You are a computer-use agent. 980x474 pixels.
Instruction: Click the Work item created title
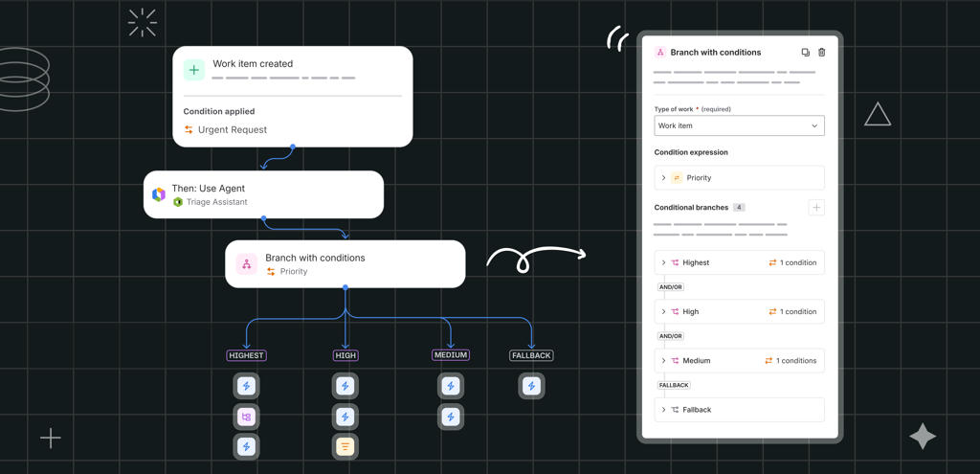click(x=253, y=64)
